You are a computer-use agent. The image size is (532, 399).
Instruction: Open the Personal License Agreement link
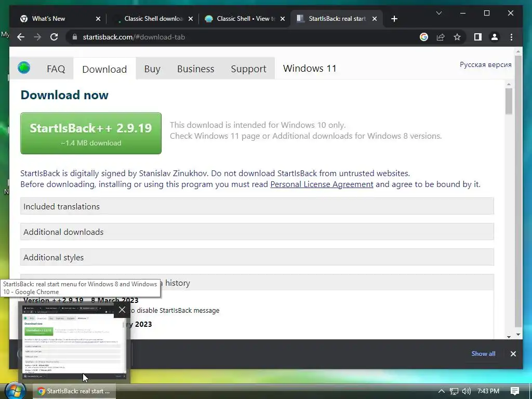(322, 184)
